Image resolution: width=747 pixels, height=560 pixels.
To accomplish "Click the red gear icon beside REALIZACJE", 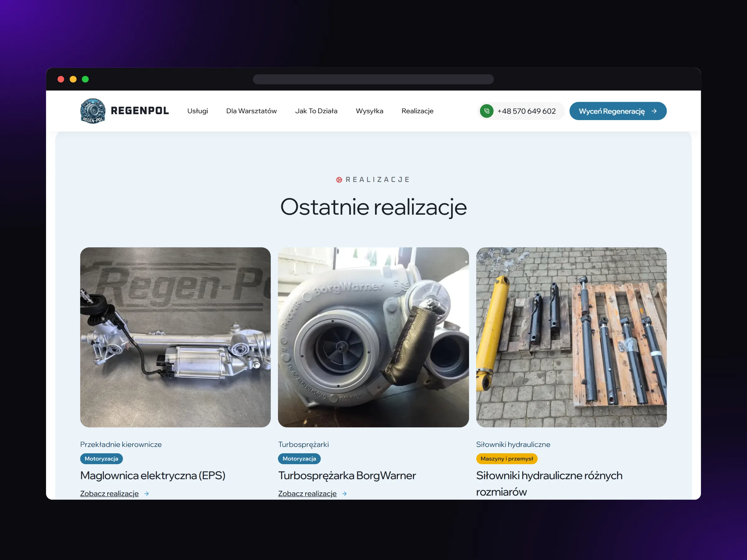I will coord(339,180).
